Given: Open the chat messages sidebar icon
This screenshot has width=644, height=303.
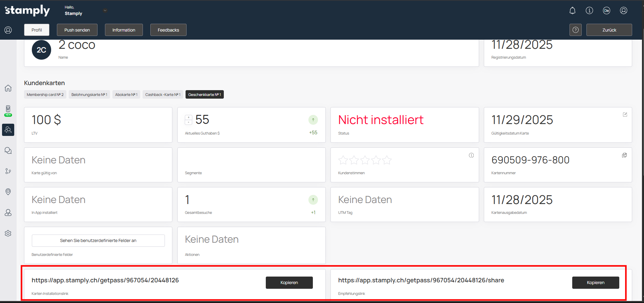Looking at the screenshot, I should (8, 150).
